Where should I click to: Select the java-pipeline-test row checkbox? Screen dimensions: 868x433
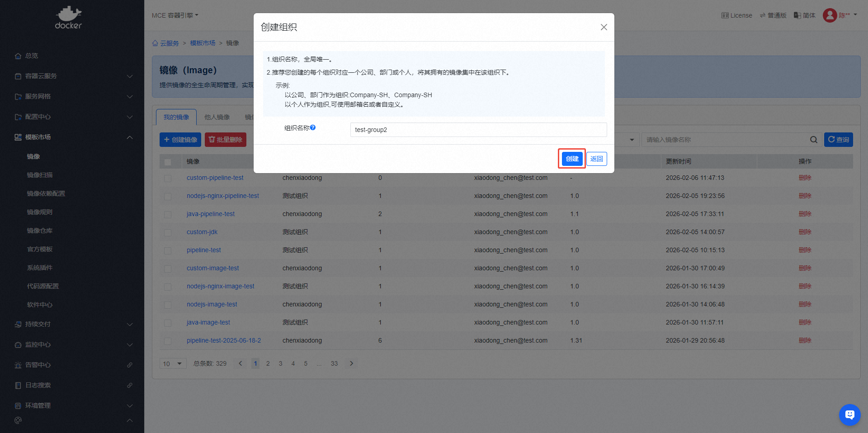point(168,214)
